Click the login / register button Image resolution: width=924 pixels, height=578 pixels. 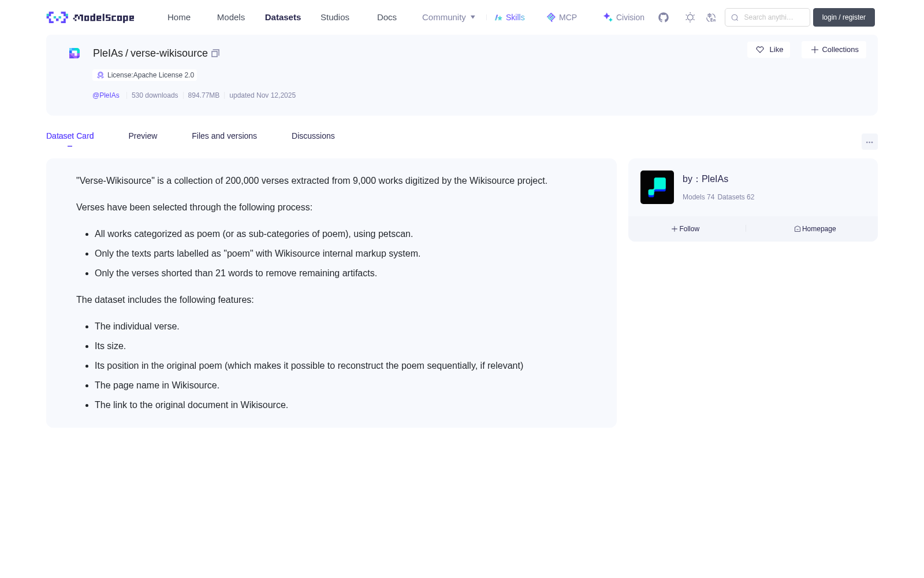tap(844, 17)
